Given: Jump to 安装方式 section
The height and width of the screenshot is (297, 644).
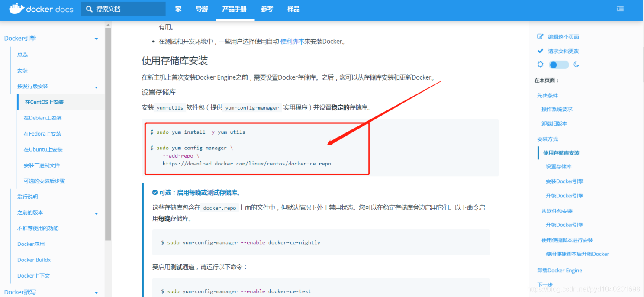Looking at the screenshot, I should point(547,139).
